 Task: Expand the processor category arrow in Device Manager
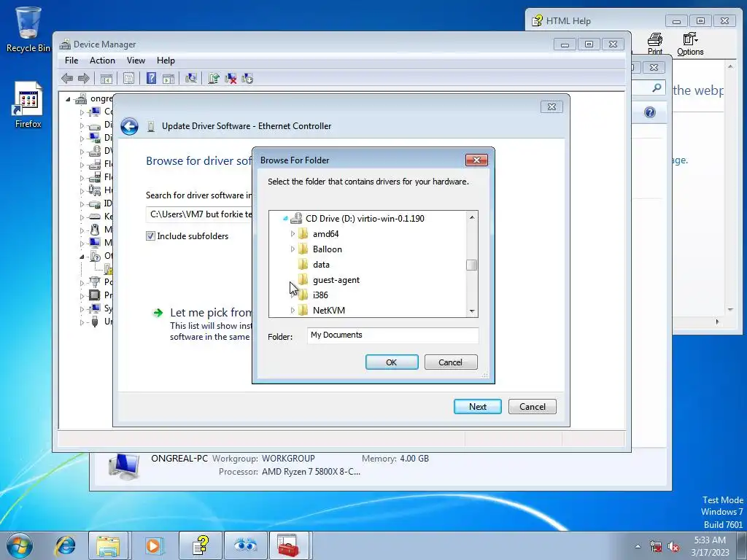pos(82,295)
